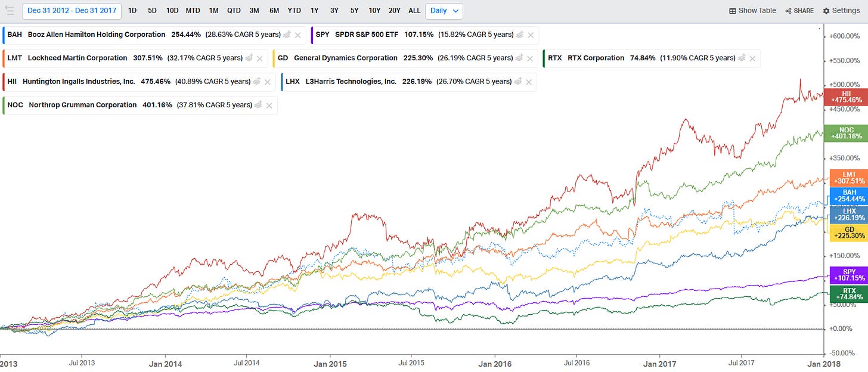Select the 6M time range
This screenshot has width=868, height=372.
pyautogui.click(x=274, y=11)
